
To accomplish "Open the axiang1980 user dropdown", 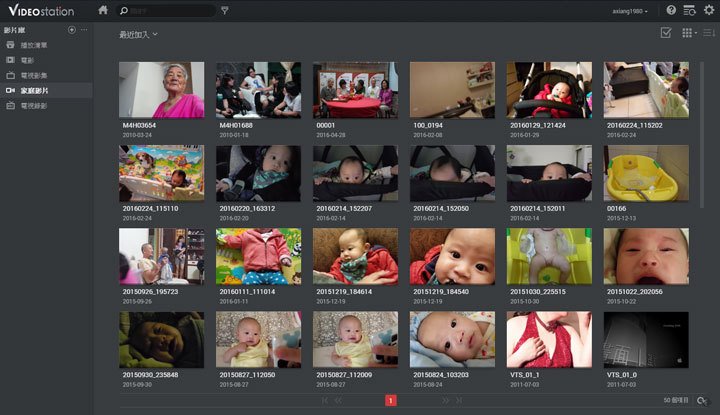I will pyautogui.click(x=630, y=10).
